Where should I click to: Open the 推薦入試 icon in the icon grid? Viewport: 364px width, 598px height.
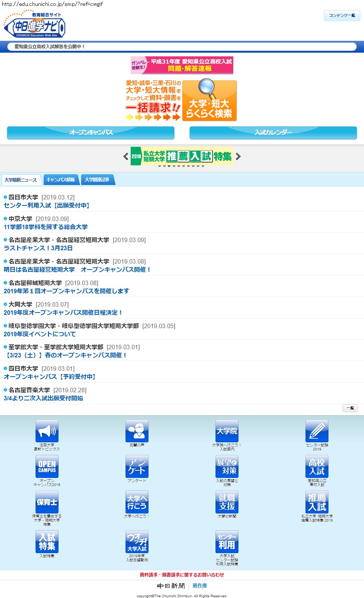pos(317,502)
